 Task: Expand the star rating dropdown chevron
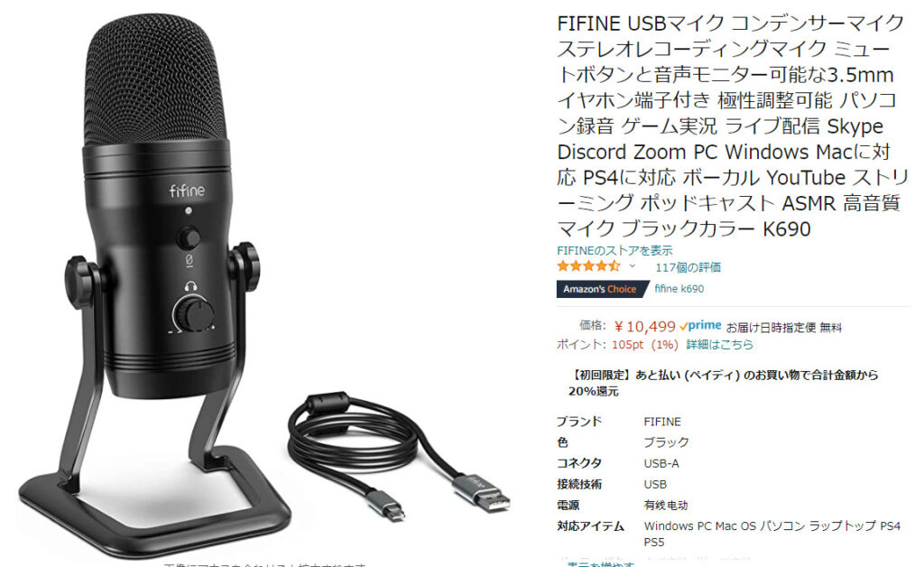tap(633, 266)
